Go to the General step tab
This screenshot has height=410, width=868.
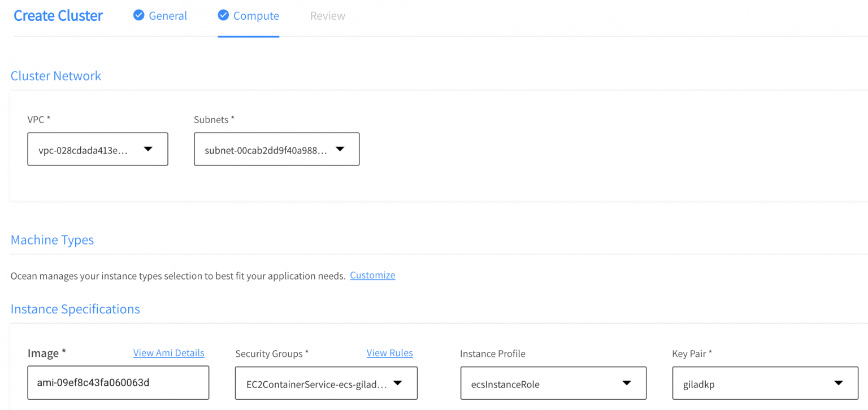[168, 16]
